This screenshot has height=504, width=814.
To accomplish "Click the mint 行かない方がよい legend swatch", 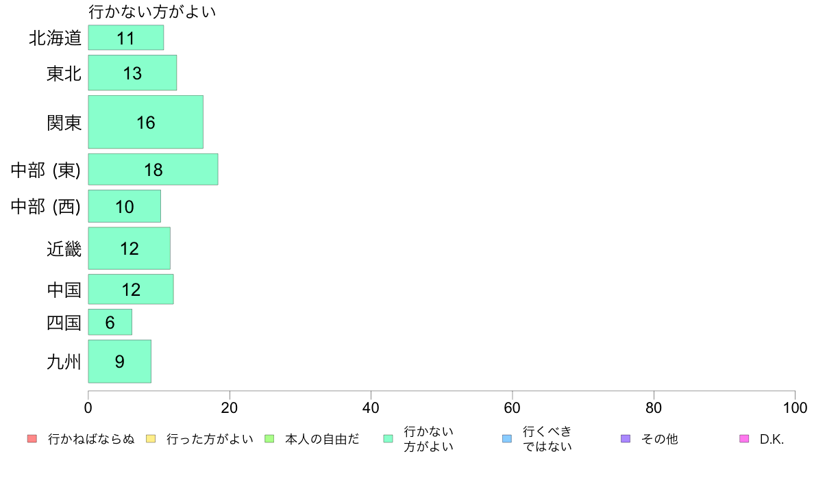I will coord(388,439).
